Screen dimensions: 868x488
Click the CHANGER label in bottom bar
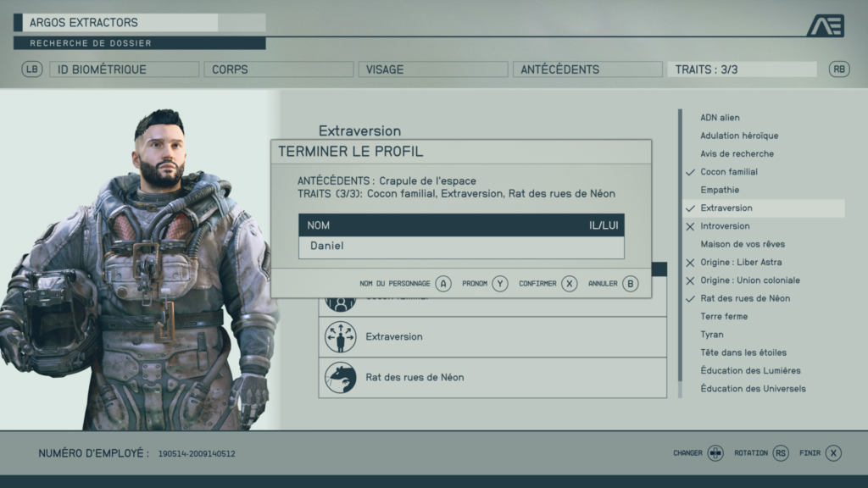(687, 453)
